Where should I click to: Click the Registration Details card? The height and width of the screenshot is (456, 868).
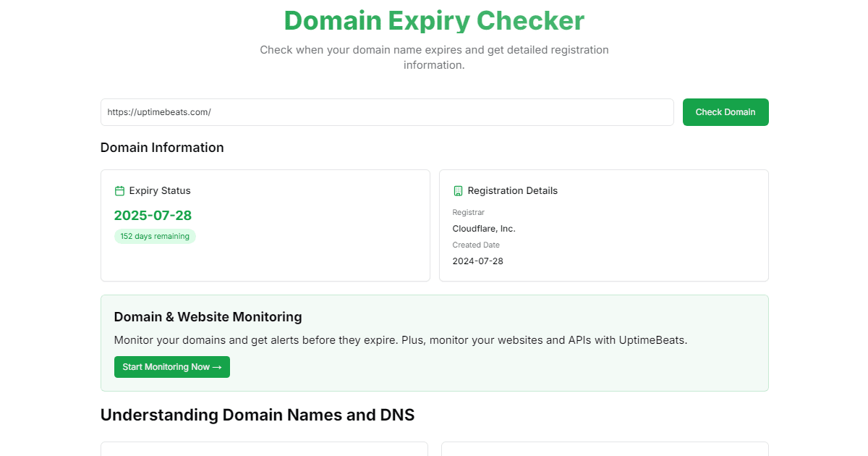pos(604,225)
